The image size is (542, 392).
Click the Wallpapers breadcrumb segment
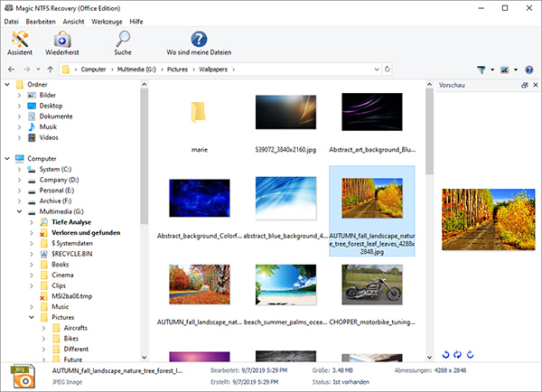(x=213, y=70)
